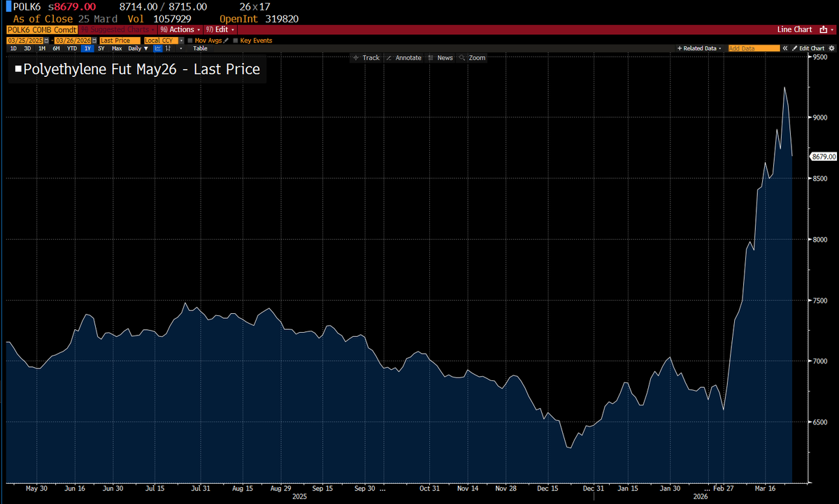Select the 1D time range
Viewport: 839px width, 504px height.
click(13, 48)
